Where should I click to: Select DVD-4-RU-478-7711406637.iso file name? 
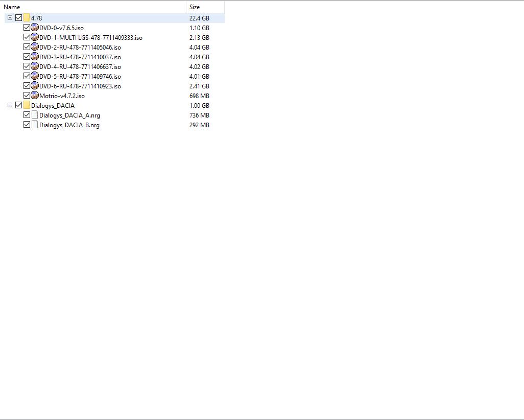point(80,67)
